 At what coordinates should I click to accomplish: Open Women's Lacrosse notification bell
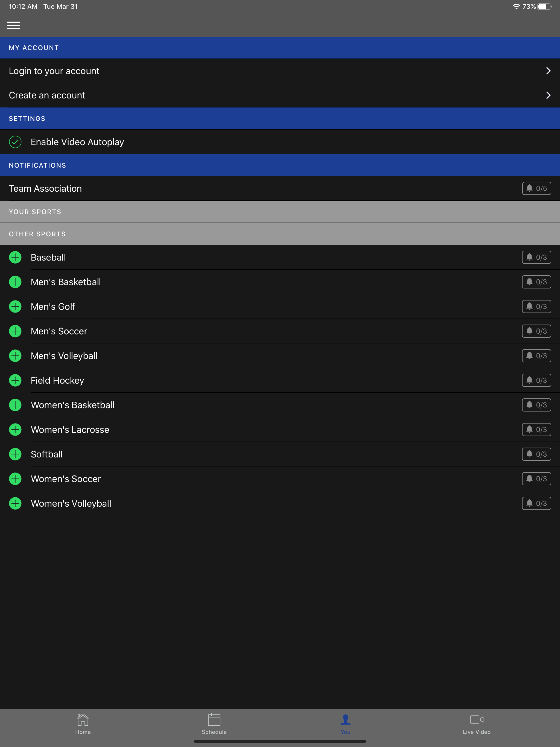(536, 430)
